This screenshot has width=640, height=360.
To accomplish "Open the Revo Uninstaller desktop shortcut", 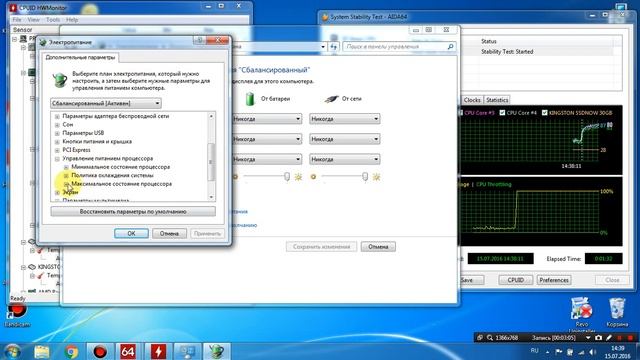I will pyautogui.click(x=582, y=313).
